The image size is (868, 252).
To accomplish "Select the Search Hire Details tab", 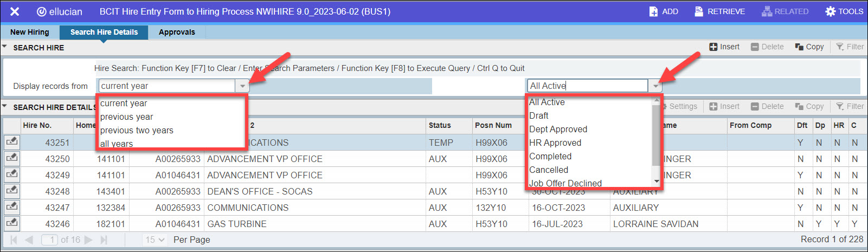I will tap(104, 32).
